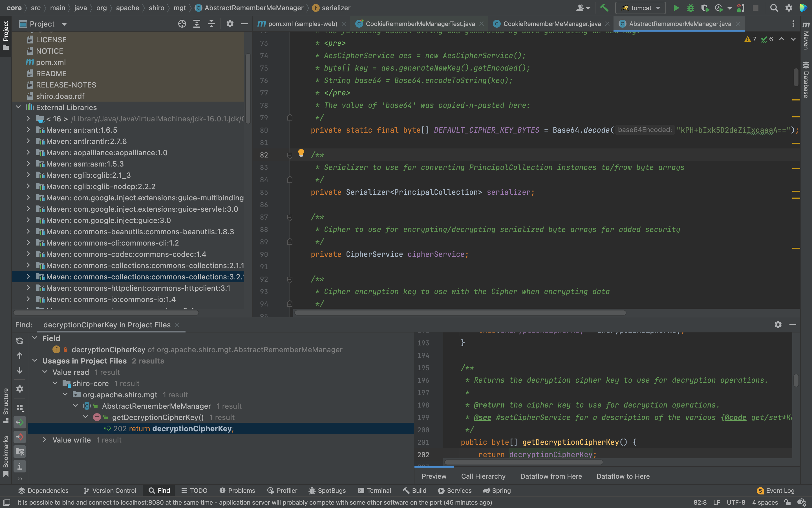
Task: Expand the Maven: commons-collections:3.2.1 library node
Action: (x=28, y=277)
